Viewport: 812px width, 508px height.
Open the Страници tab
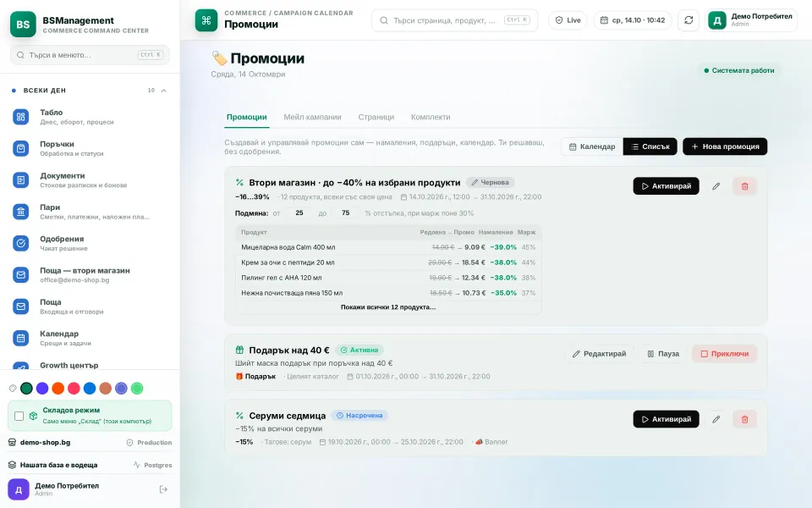[x=376, y=117]
